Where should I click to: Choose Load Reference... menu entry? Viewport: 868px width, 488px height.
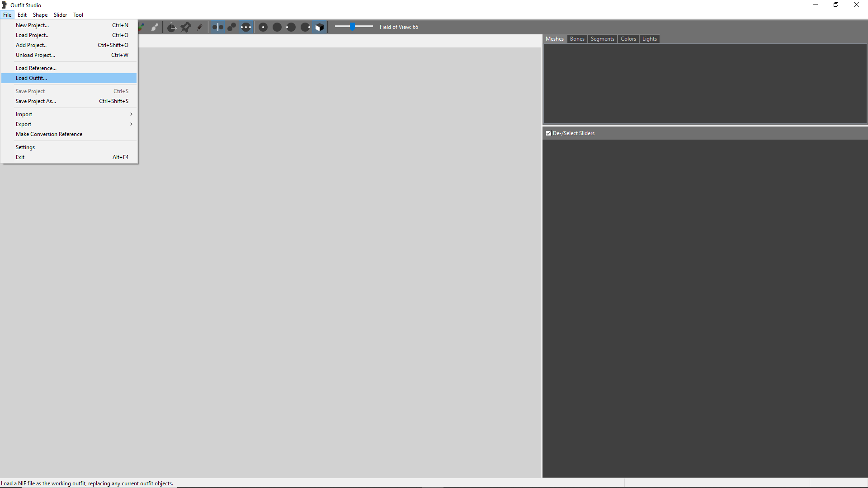point(69,68)
